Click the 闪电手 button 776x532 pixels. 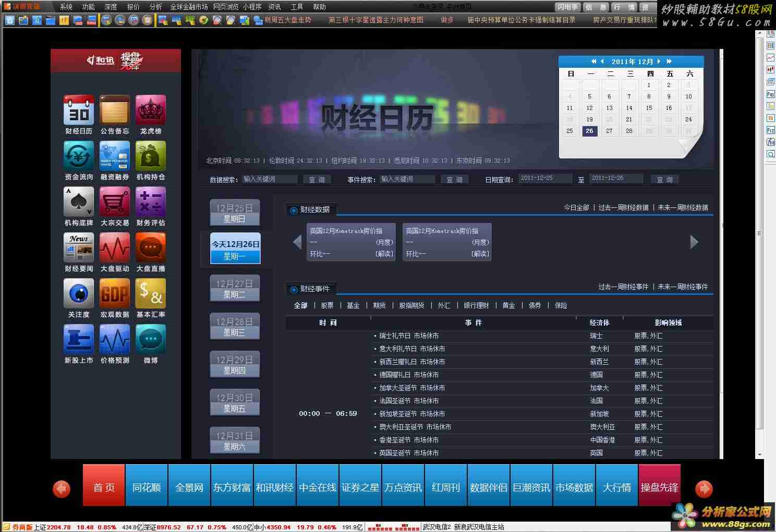point(567,7)
